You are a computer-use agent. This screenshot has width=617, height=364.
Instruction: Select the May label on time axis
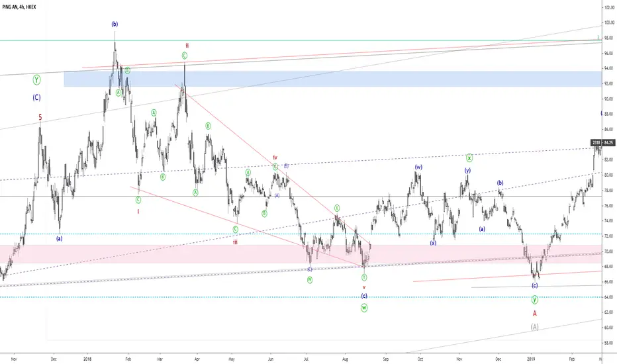tap(232, 359)
